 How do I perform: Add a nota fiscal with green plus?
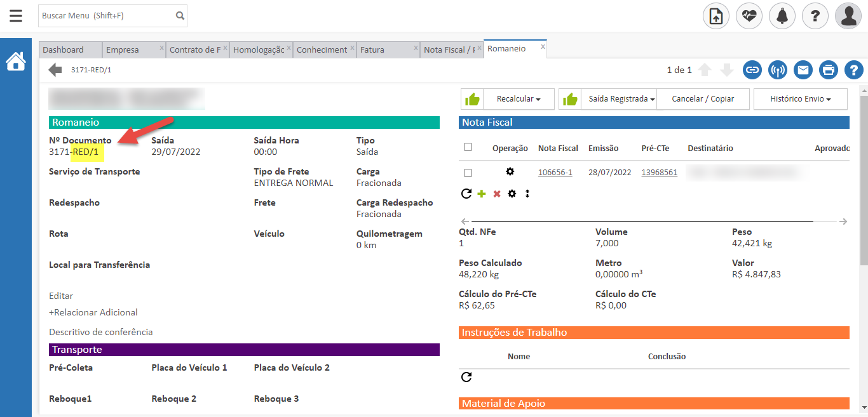point(481,194)
